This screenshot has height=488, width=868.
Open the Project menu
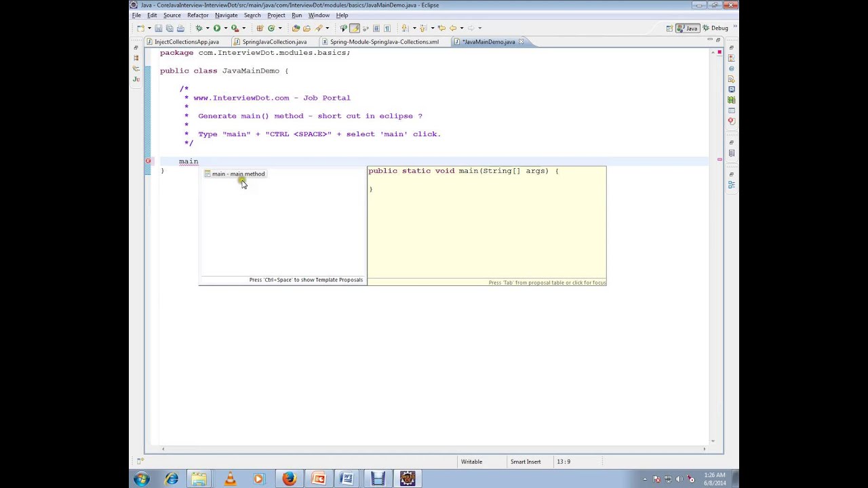click(276, 15)
